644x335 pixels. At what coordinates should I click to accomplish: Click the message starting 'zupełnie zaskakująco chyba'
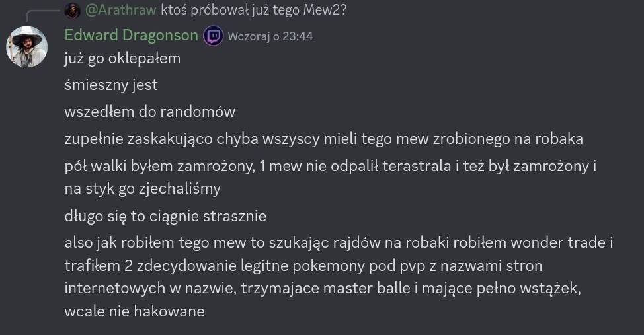(x=323, y=139)
